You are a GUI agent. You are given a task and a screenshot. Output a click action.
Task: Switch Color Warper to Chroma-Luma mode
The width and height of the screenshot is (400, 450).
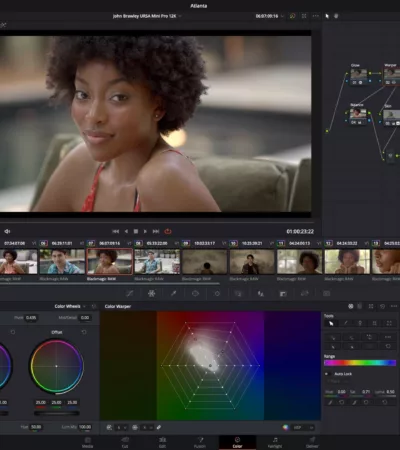359,306
